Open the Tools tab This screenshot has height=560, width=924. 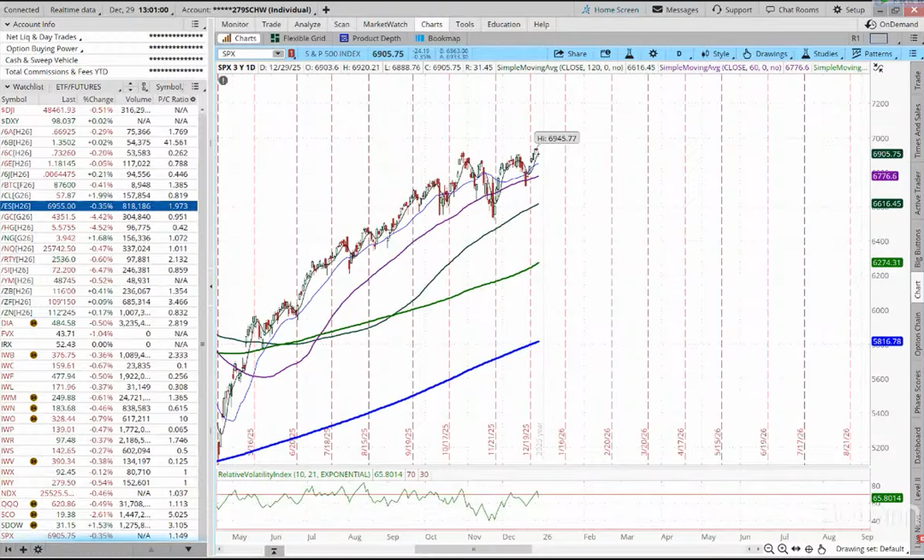click(x=465, y=24)
